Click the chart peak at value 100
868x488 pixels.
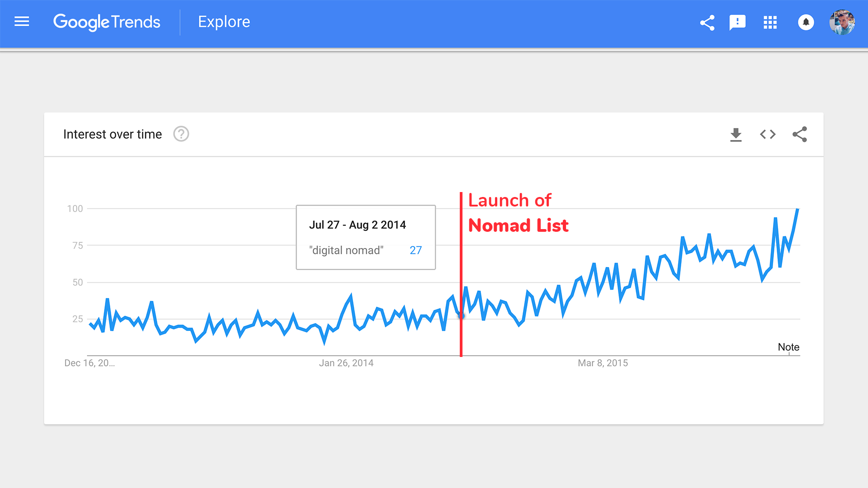coord(797,209)
